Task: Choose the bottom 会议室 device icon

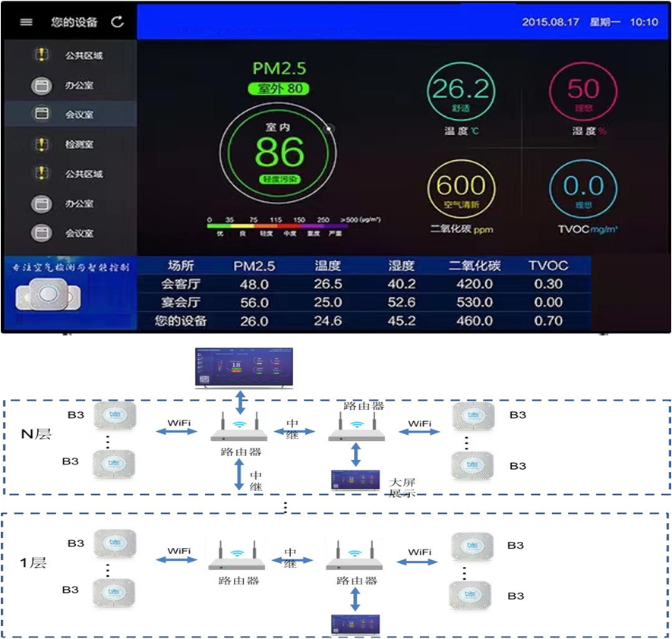Action: point(42,233)
